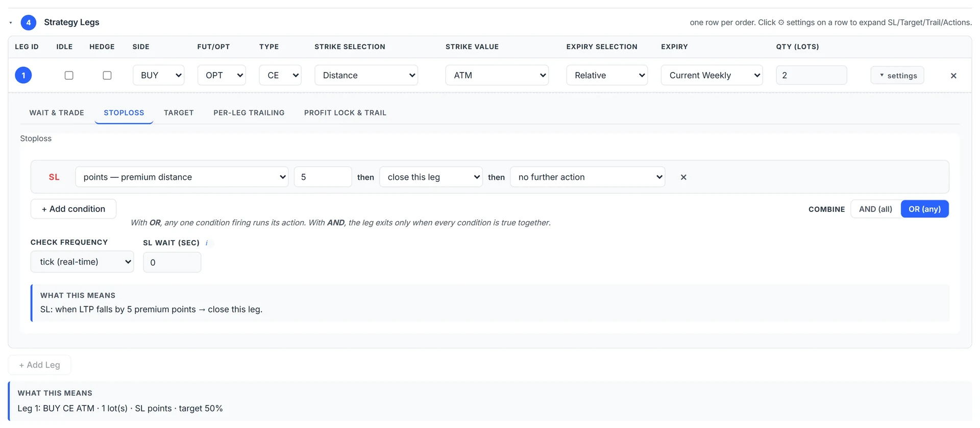Open Expiry Selection dropdown showing Relative

(607, 75)
